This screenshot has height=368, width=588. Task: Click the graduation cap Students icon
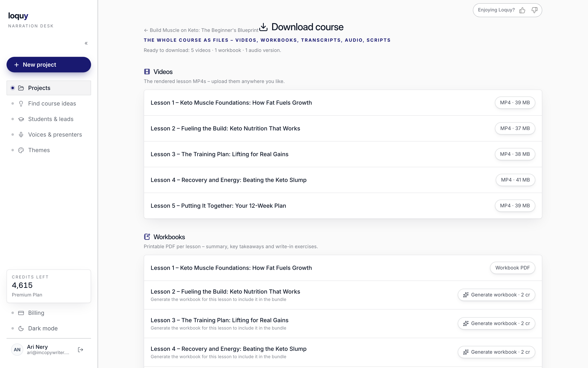[21, 119]
